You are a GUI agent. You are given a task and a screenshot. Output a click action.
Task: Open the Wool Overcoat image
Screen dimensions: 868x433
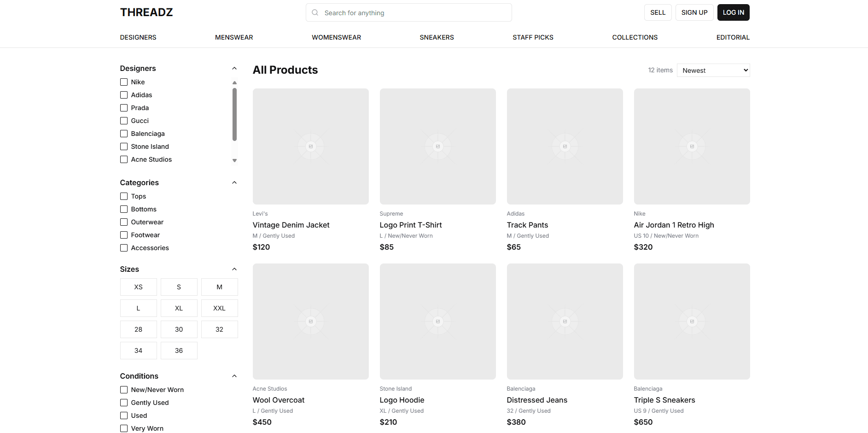(x=311, y=322)
